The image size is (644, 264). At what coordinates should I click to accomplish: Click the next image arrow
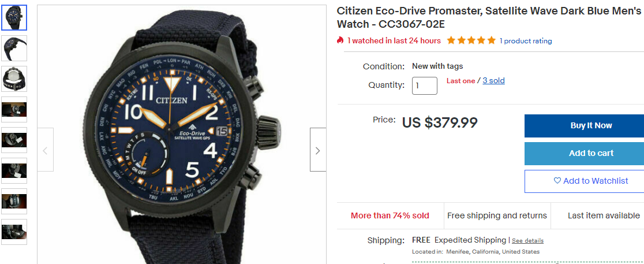click(317, 150)
